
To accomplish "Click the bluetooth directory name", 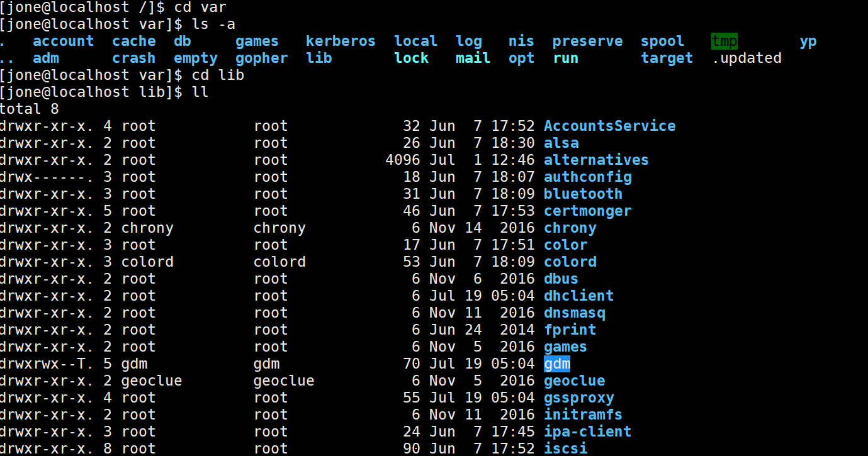I will coord(582,194).
